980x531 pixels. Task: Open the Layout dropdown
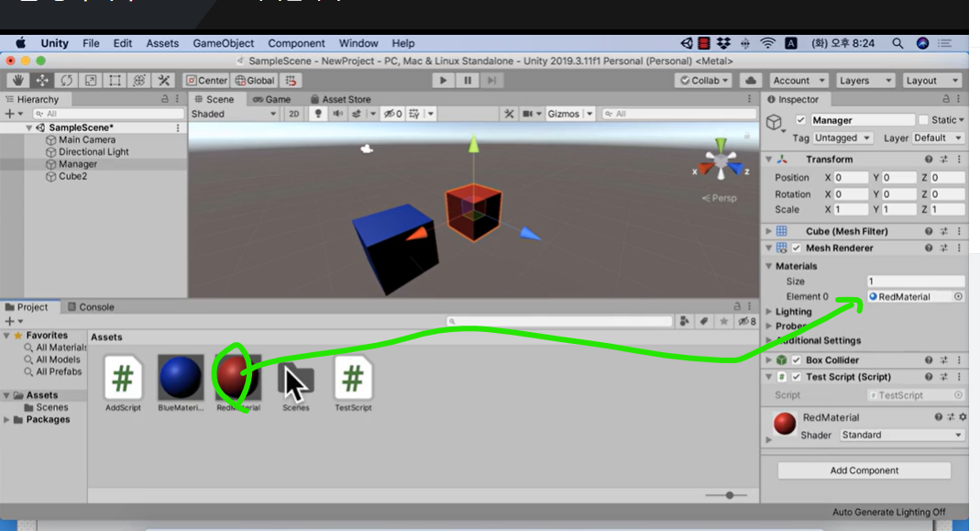[931, 80]
